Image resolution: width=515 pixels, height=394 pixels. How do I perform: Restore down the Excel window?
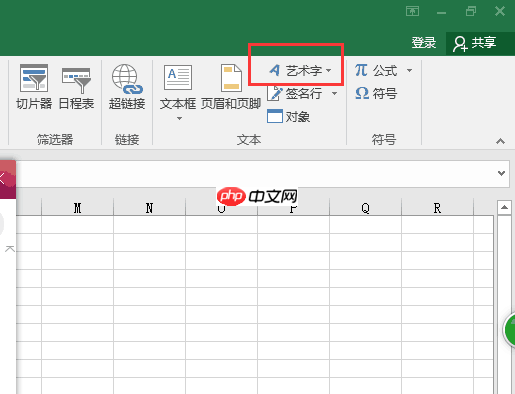[x=471, y=12]
